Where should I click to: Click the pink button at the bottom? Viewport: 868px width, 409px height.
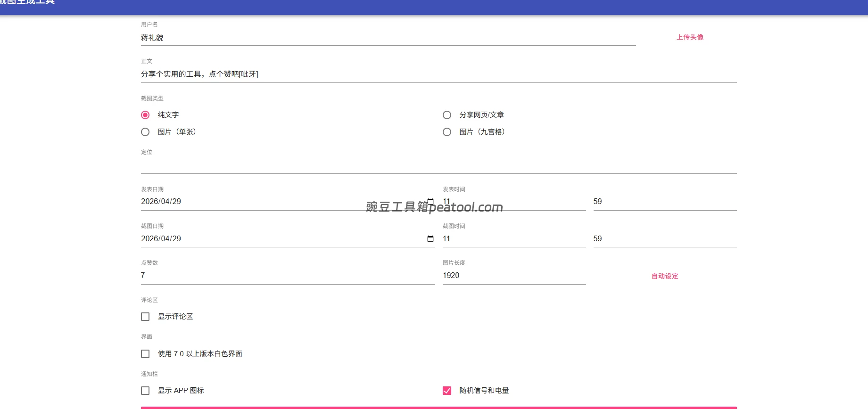[x=438, y=407]
